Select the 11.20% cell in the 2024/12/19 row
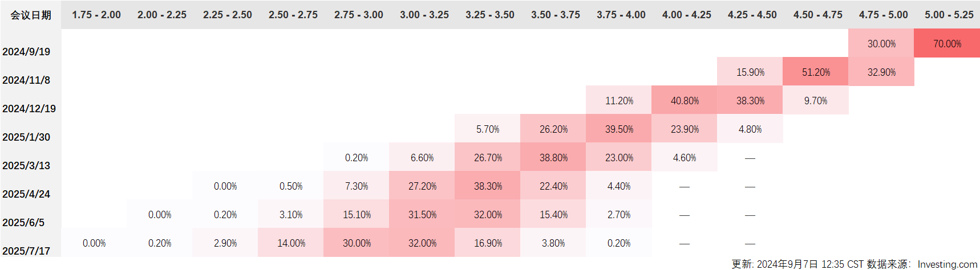The height and width of the screenshot is (270, 980). pyautogui.click(x=619, y=101)
